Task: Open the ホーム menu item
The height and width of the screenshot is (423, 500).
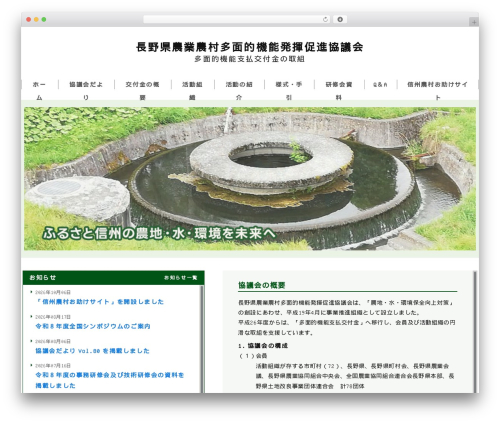Action: [39, 91]
